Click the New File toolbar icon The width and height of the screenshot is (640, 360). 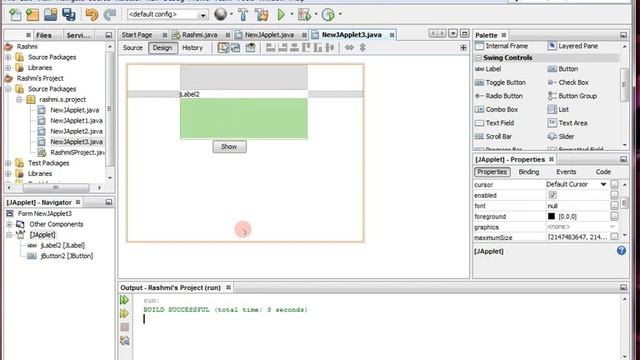pos(15,15)
